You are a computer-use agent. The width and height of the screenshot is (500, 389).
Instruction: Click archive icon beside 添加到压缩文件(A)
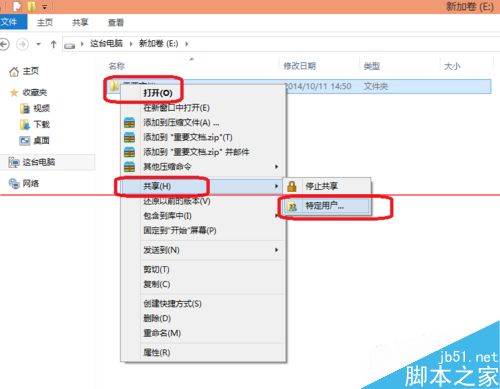click(130, 122)
